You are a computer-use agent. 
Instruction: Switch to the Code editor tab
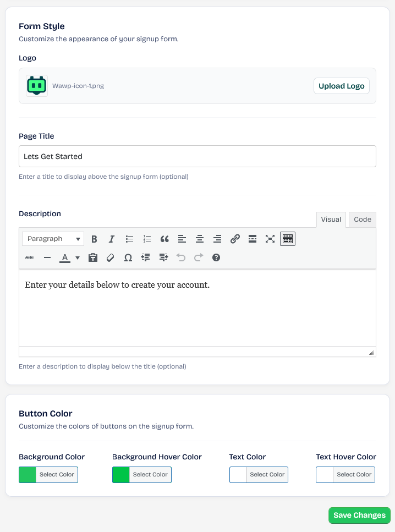[x=362, y=220]
